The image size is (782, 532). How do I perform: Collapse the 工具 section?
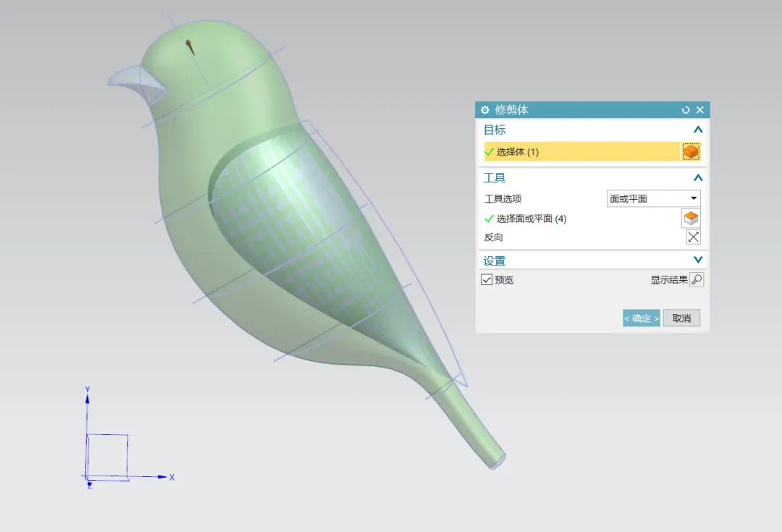(698, 177)
